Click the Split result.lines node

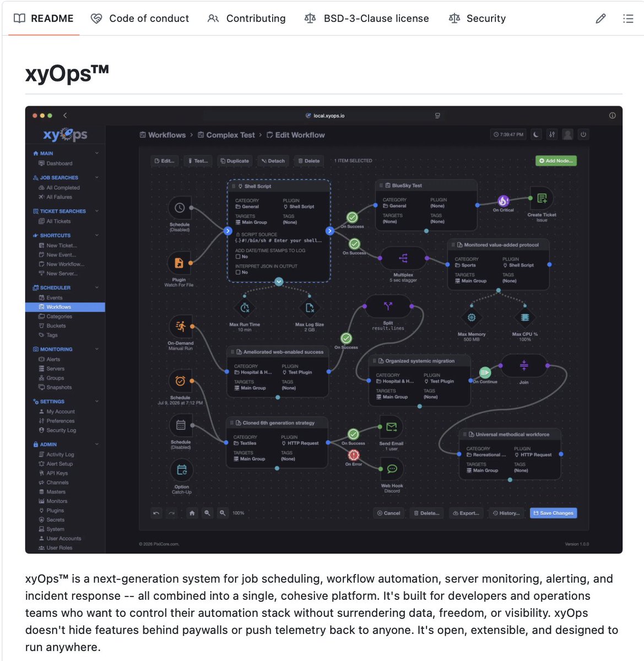[x=388, y=306]
